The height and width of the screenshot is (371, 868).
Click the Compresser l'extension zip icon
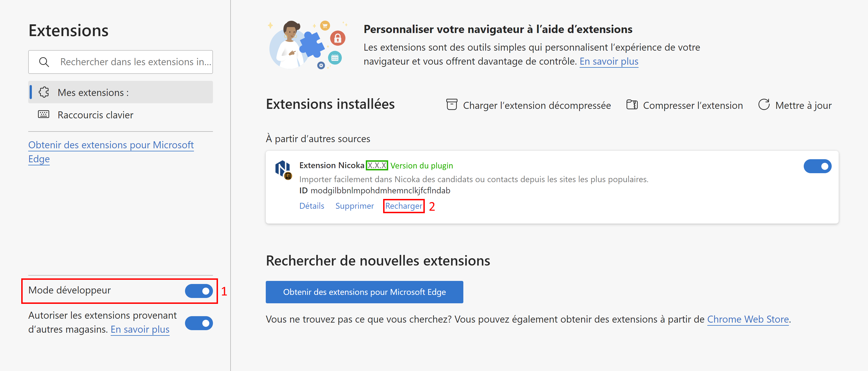point(632,105)
